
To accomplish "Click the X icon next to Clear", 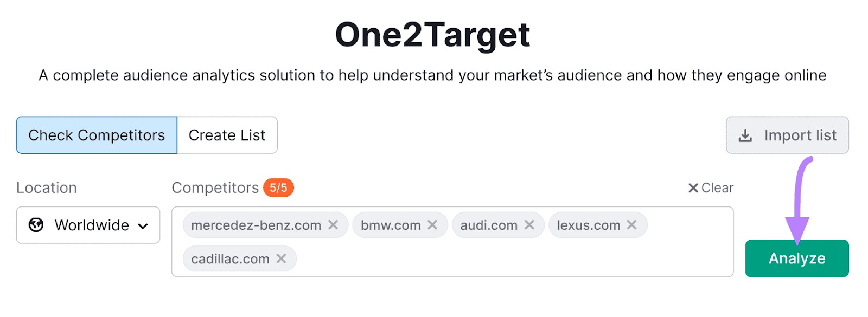I will [692, 187].
